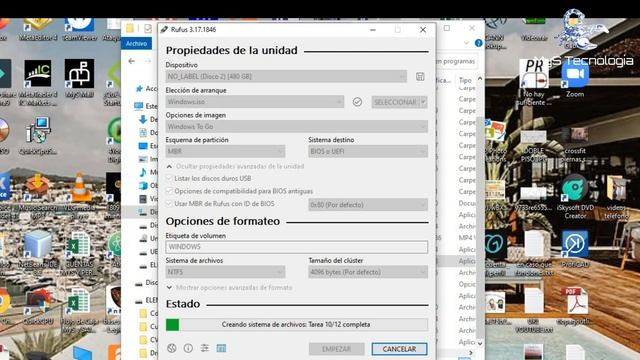Open 'crossfit piernas' desktop video
The image size is (640, 360).
[576, 145]
